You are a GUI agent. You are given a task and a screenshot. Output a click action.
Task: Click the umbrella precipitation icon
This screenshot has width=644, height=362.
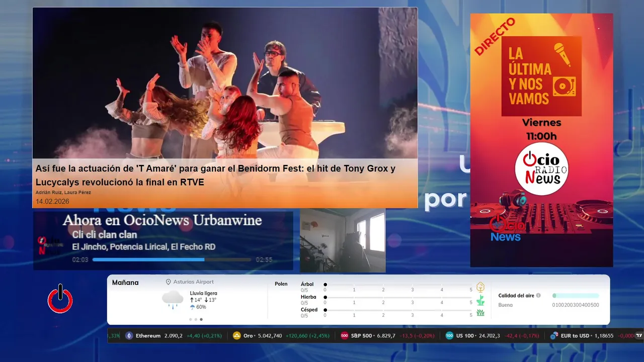click(x=192, y=307)
